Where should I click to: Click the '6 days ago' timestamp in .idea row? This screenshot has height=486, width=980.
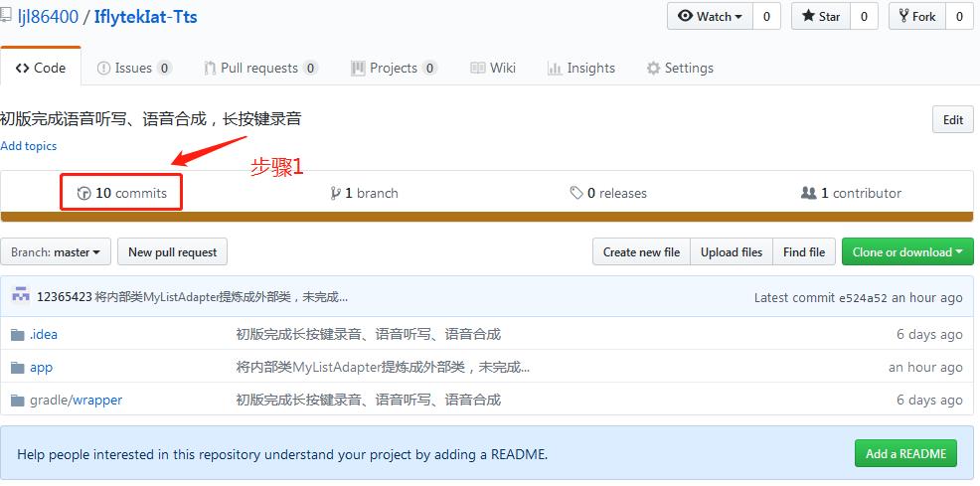pos(929,334)
